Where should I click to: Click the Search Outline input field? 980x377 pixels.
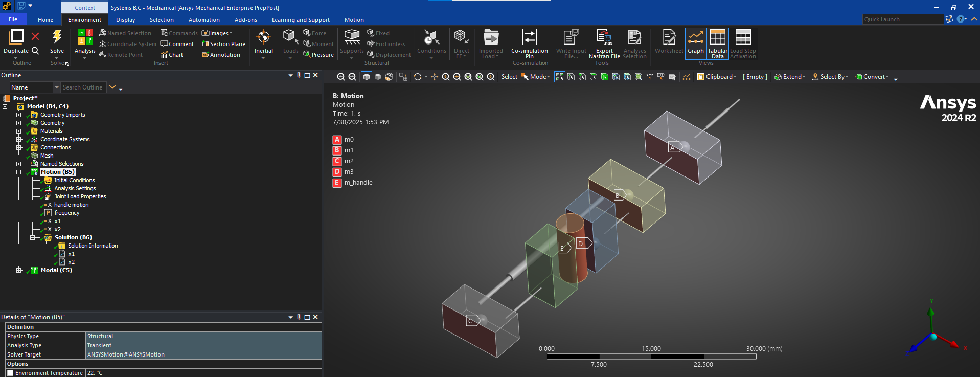pyautogui.click(x=83, y=87)
